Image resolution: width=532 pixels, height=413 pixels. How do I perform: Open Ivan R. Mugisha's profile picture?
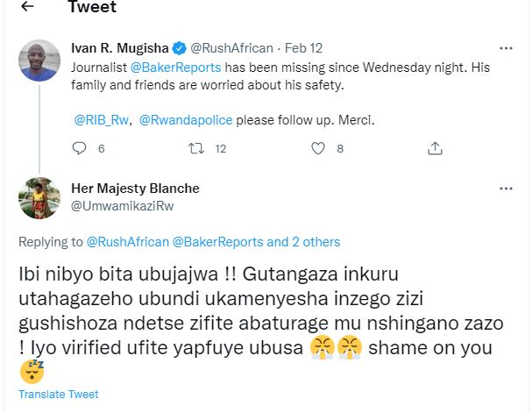tap(40, 61)
